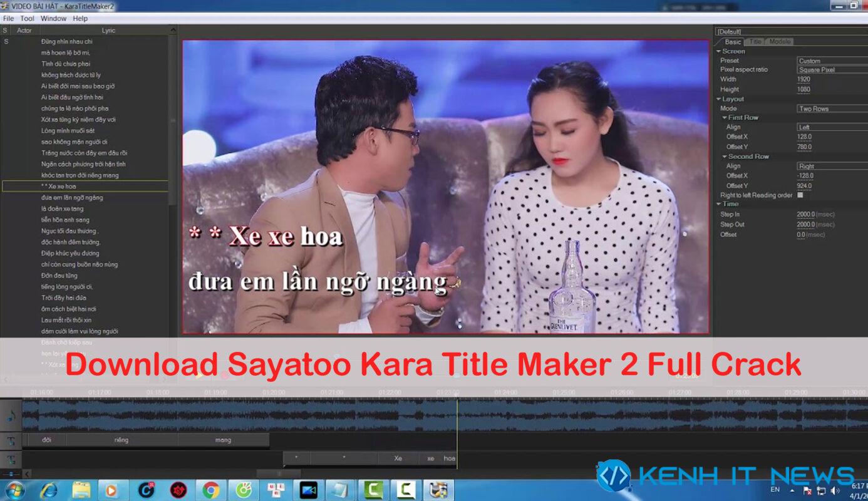The height and width of the screenshot is (501, 868).
Task: Open the video camera app taskbar icon
Action: tap(308, 490)
